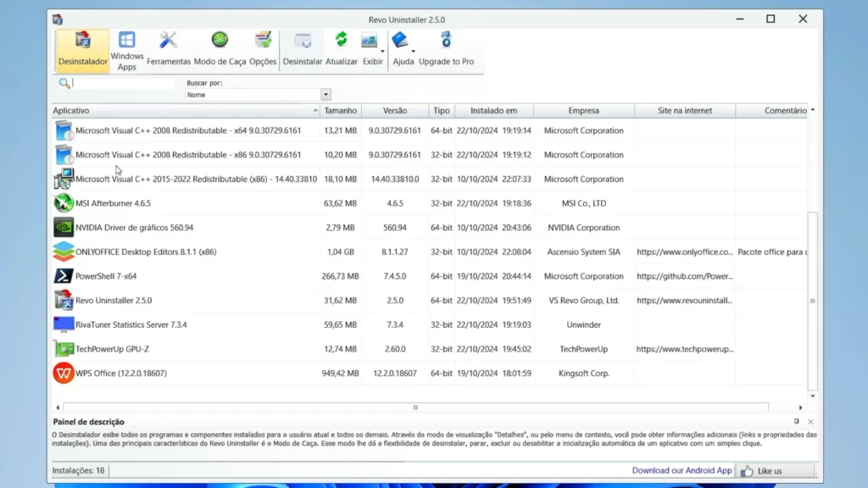Screen dimensions: 868x488
Task: Sort list by Instalado em column
Action: tap(493, 111)
